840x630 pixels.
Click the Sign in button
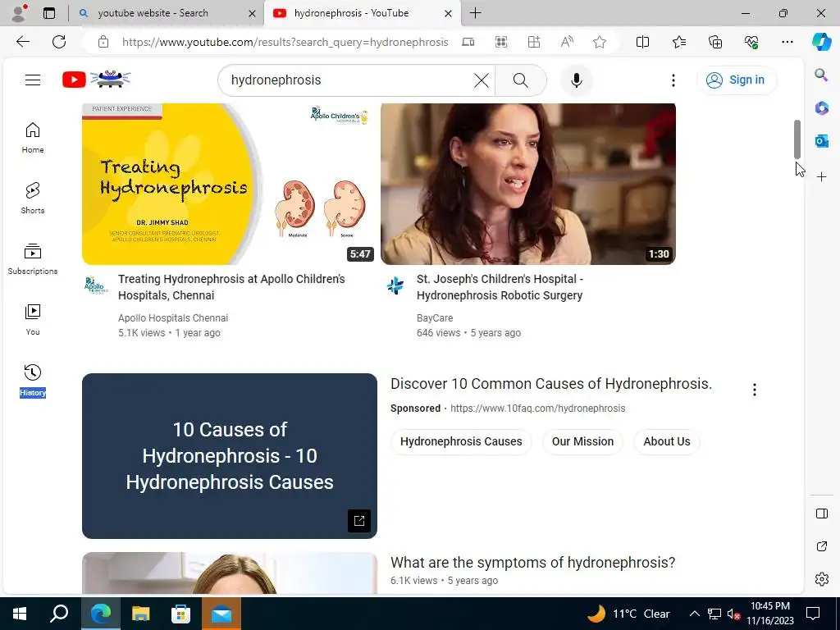(736, 80)
